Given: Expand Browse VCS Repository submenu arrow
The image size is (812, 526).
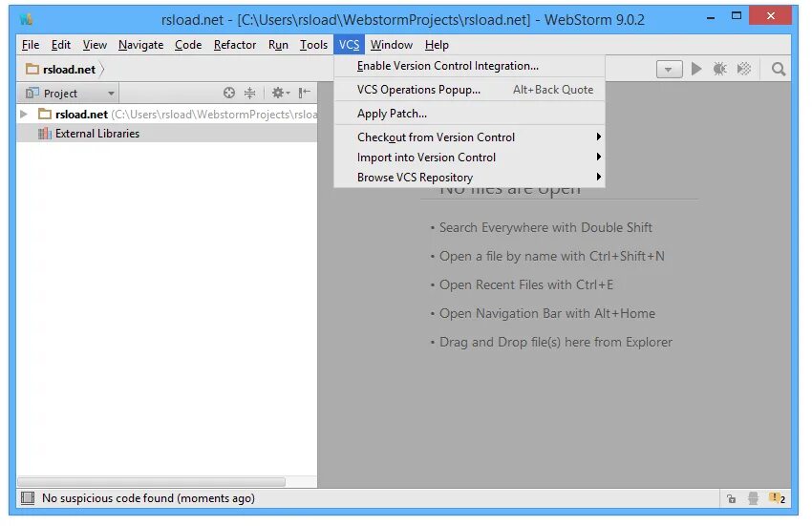Looking at the screenshot, I should pyautogui.click(x=598, y=177).
